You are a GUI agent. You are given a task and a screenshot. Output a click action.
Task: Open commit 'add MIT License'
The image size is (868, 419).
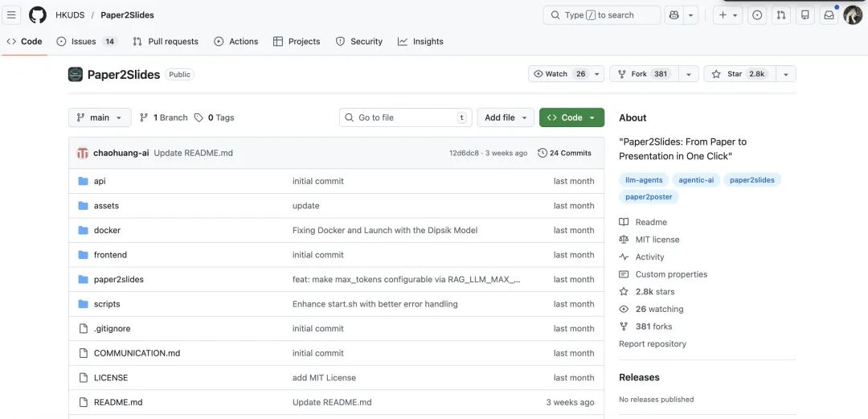pos(324,377)
